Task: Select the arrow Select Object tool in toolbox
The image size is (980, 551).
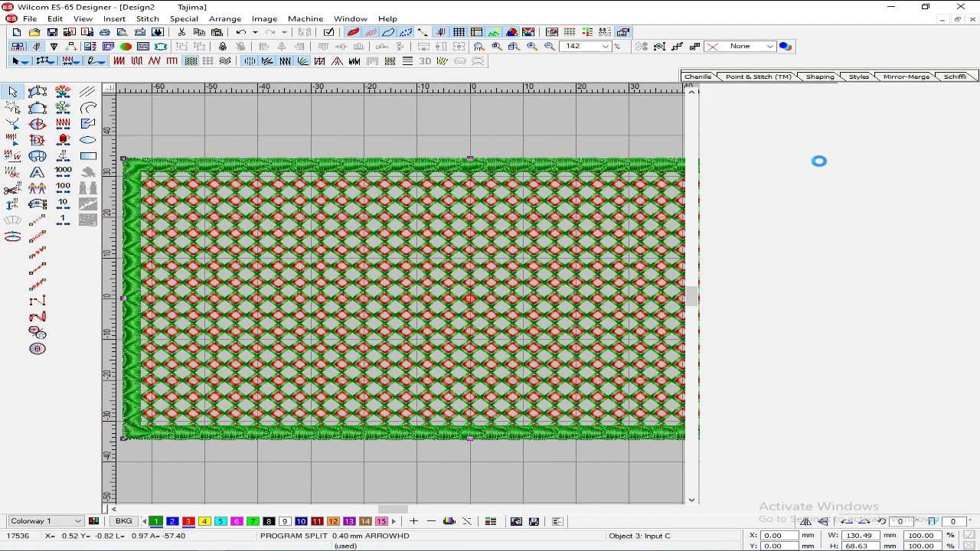Action: click(13, 92)
